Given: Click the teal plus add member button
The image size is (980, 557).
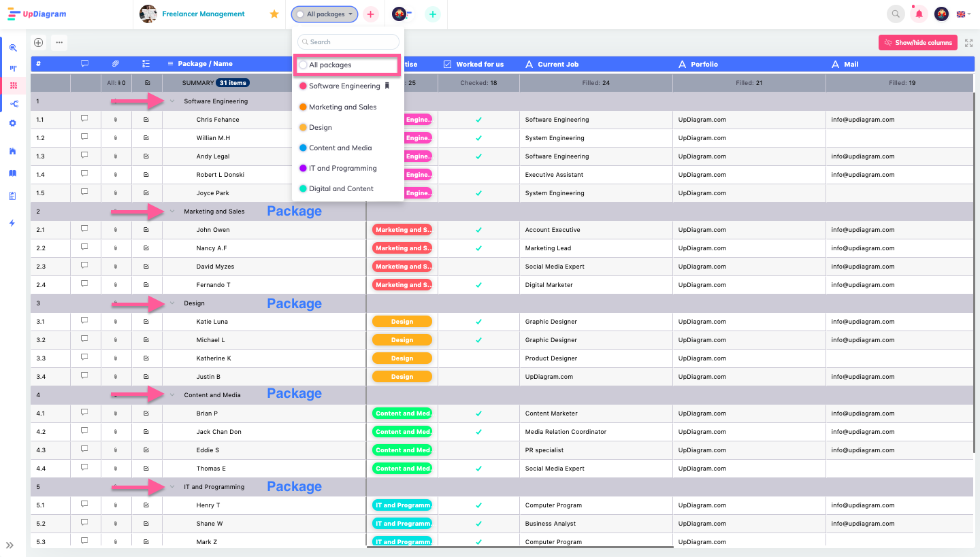Looking at the screenshot, I should click(x=432, y=14).
